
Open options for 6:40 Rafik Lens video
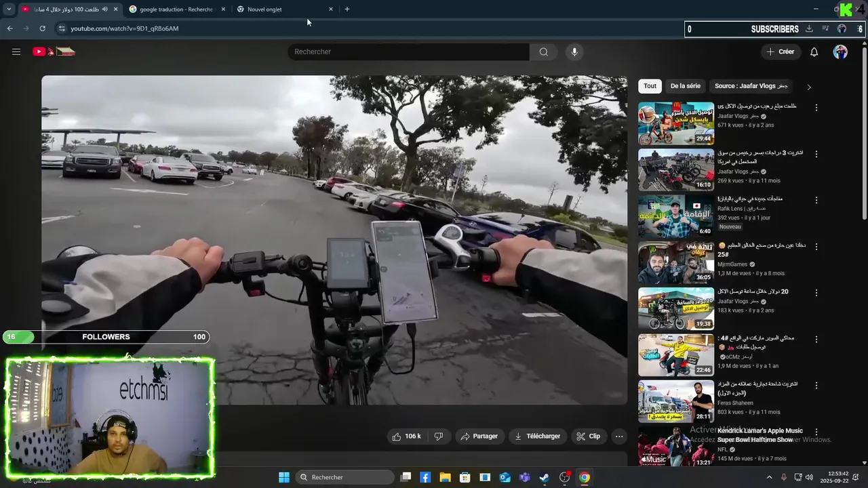click(816, 201)
